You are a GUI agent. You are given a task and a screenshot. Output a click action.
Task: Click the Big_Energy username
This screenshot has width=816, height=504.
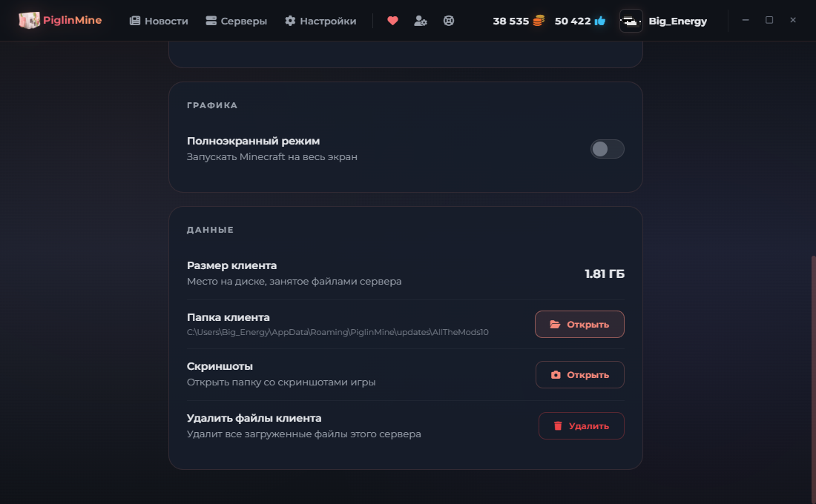677,21
